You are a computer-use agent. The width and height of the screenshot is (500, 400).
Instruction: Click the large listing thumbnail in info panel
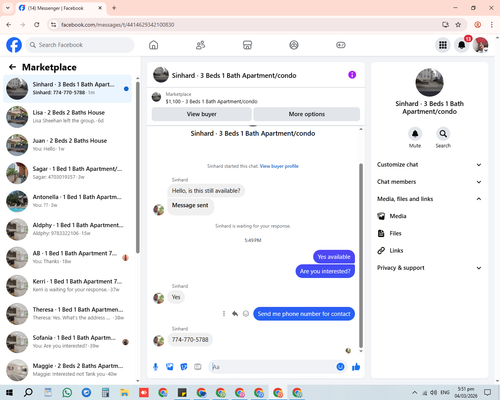click(x=429, y=82)
